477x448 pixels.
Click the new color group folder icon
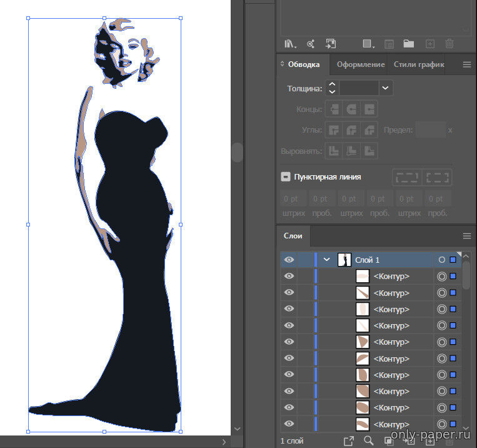408,44
